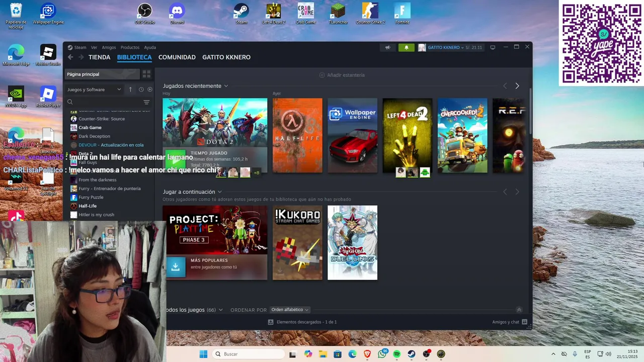Open the green notifications bell
Screen dimensions: 644x362
(x=407, y=47)
